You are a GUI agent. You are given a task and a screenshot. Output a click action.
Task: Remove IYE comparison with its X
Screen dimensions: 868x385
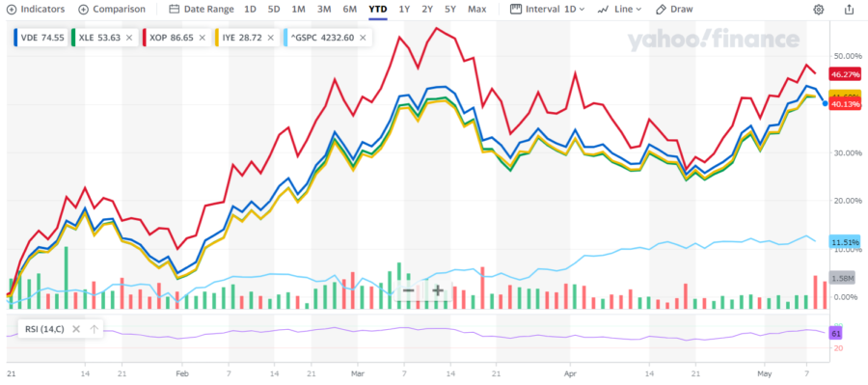[271, 38]
